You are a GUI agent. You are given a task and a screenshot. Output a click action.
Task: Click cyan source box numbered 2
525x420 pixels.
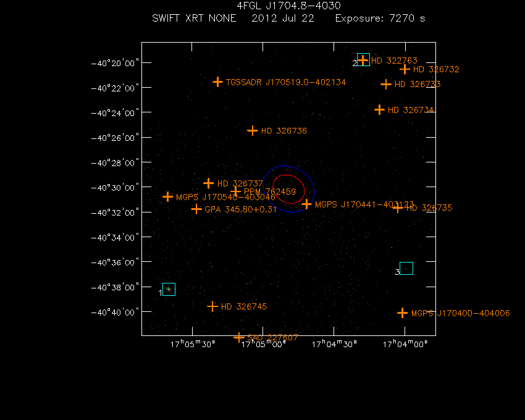(363, 60)
